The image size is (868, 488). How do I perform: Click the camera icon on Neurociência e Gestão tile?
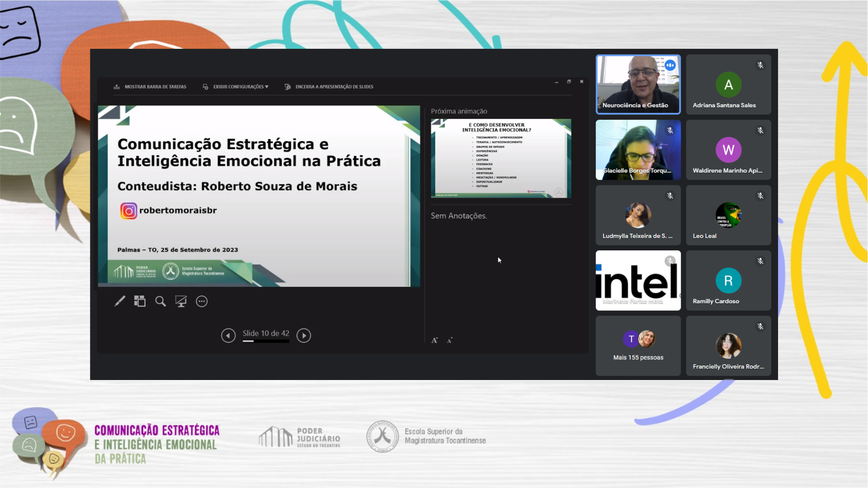(x=670, y=65)
